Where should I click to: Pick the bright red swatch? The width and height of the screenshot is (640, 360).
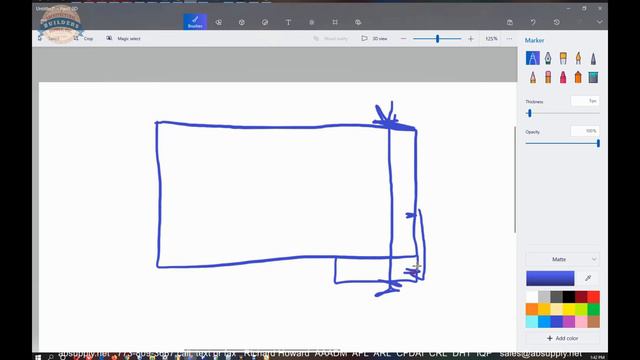(593, 297)
